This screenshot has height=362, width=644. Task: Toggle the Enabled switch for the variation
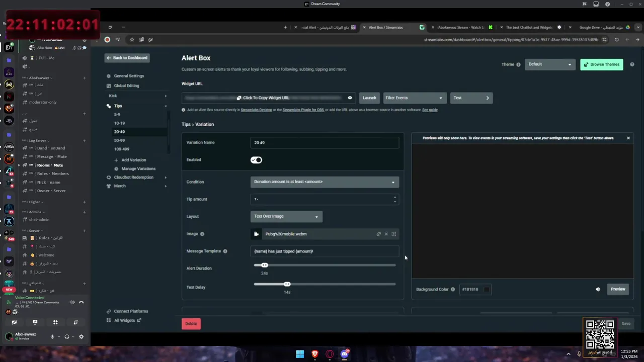pos(256,160)
